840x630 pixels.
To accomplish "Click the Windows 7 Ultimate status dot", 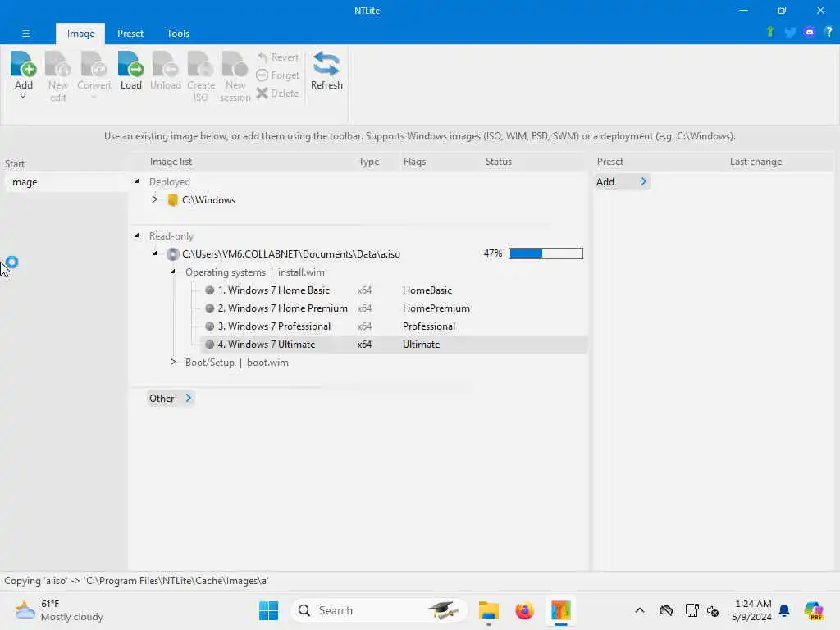I will point(209,345).
